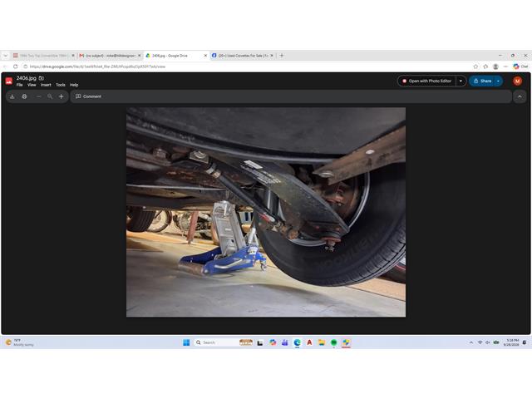Zoom out with the minus icon
Viewport: 532px width, 399px height.
(x=39, y=96)
